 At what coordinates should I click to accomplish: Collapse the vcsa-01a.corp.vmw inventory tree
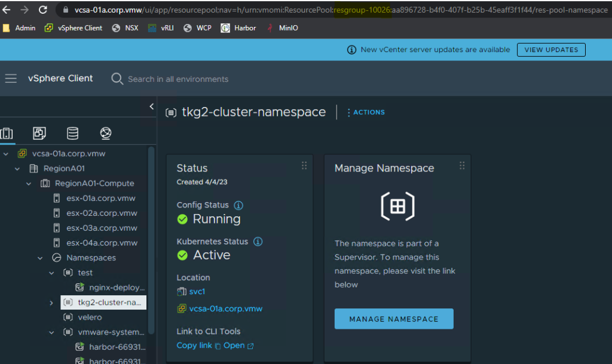(x=5, y=153)
